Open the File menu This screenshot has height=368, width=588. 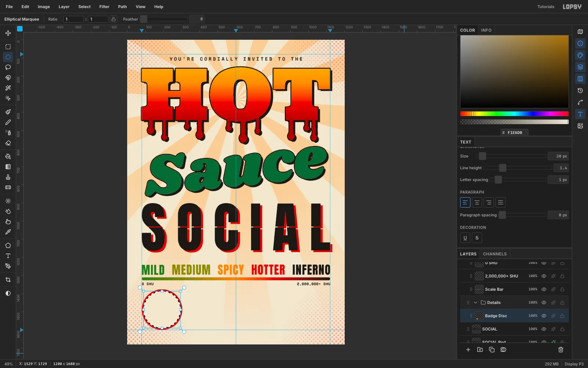(x=9, y=7)
